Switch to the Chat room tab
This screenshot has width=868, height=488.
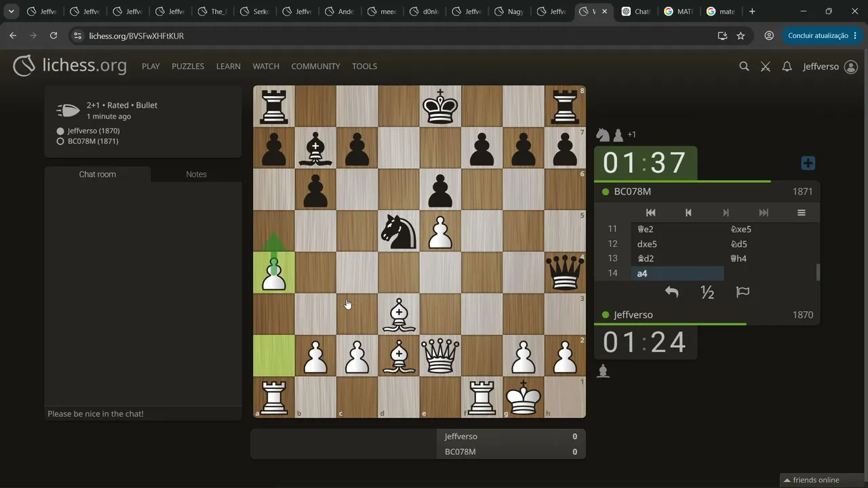pos(98,174)
